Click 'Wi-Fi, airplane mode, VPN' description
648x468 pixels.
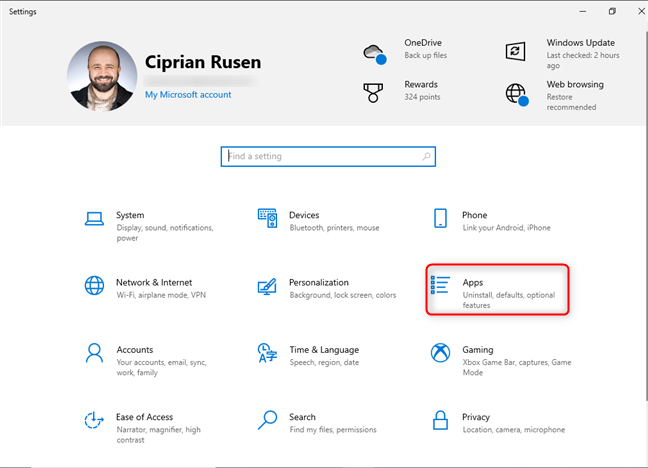[x=161, y=295]
